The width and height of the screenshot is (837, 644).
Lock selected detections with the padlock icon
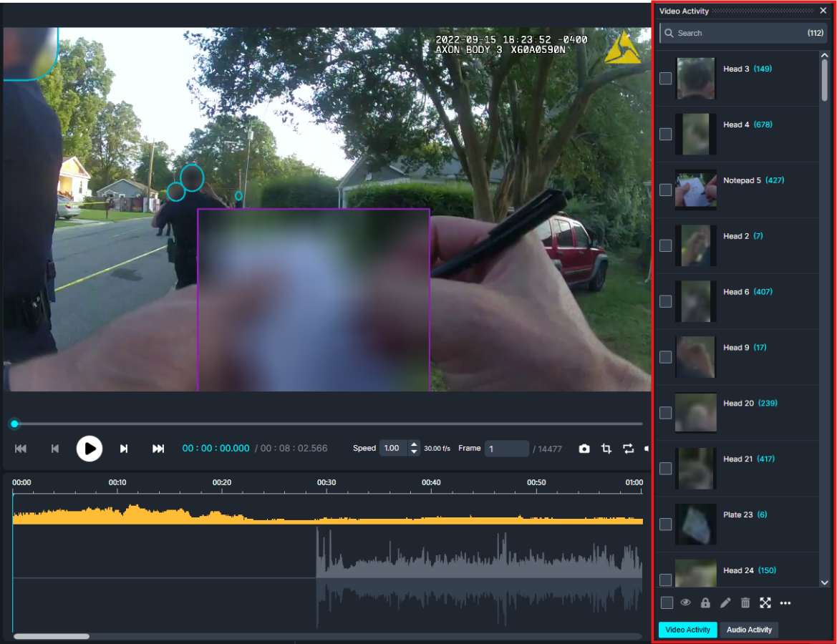click(x=705, y=603)
